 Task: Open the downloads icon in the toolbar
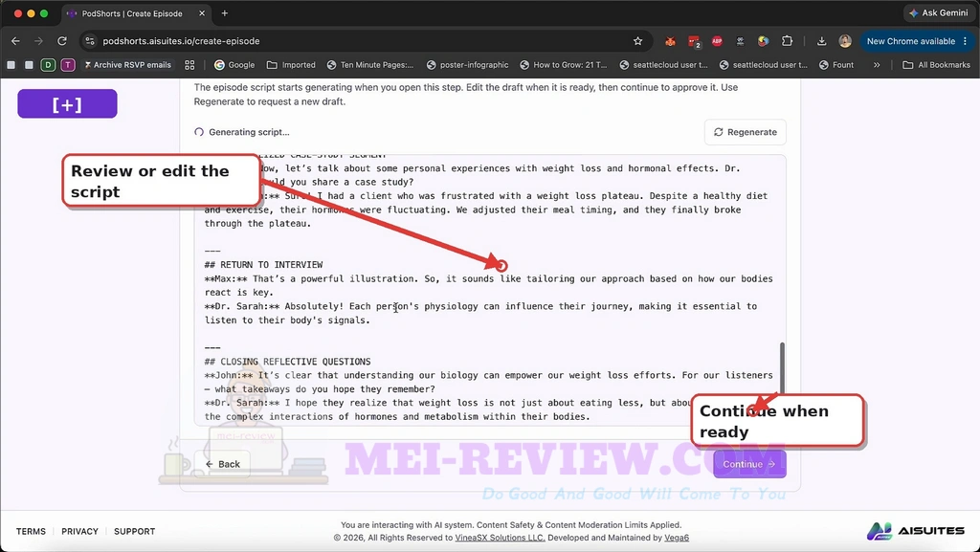click(821, 41)
